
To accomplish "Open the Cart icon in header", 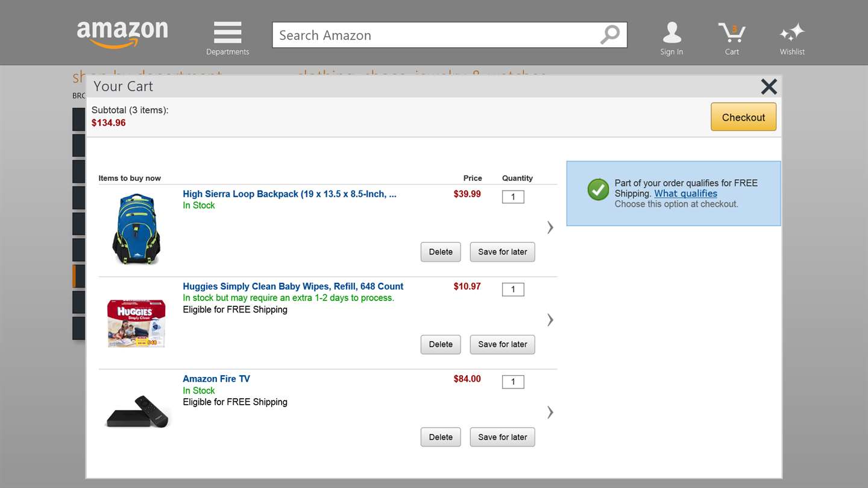I will tap(732, 33).
